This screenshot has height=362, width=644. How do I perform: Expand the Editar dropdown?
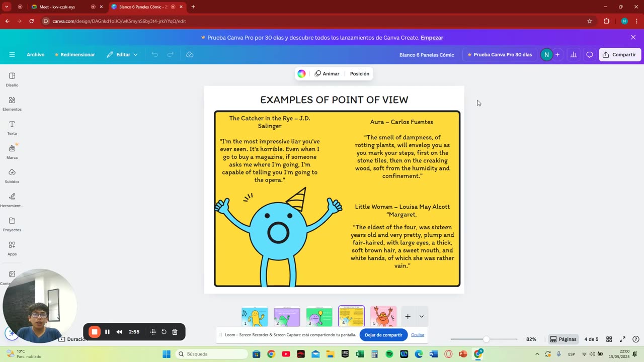tap(122, 55)
